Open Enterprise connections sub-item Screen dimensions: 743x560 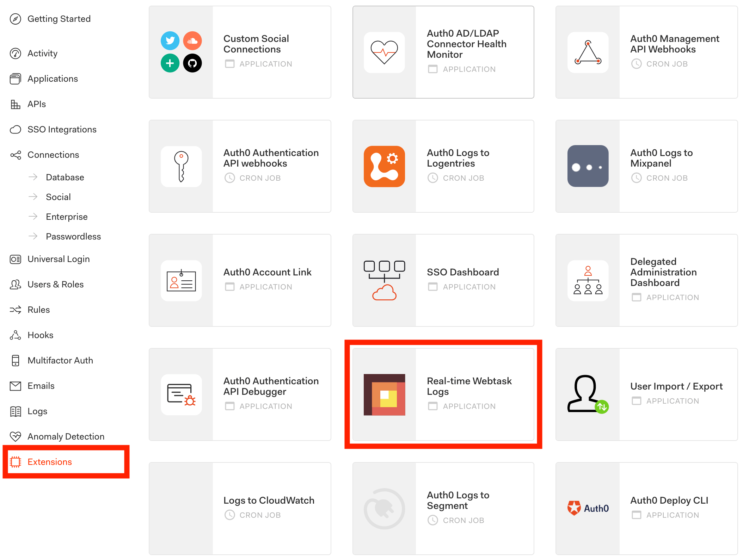pyautogui.click(x=67, y=217)
